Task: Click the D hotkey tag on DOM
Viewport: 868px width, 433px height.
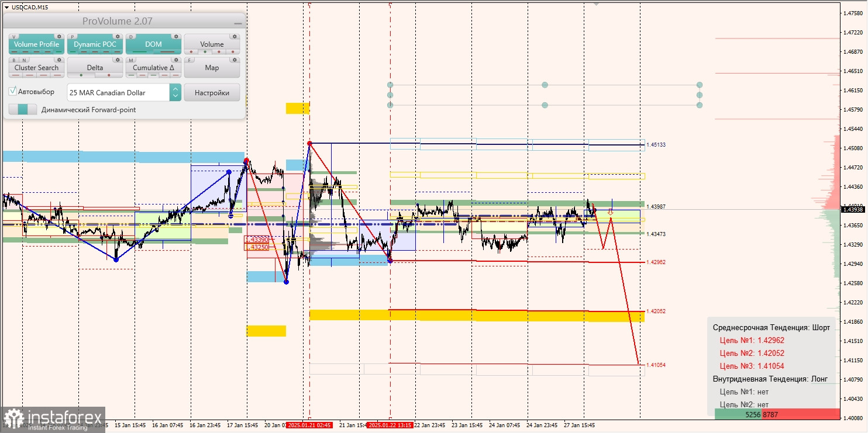Action: tap(131, 37)
